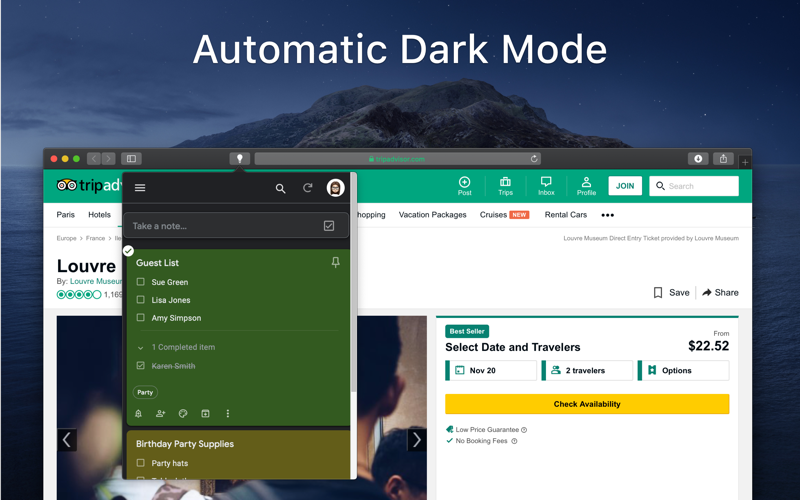
Task: Uncheck the completed Karen Smith item
Action: [141, 365]
